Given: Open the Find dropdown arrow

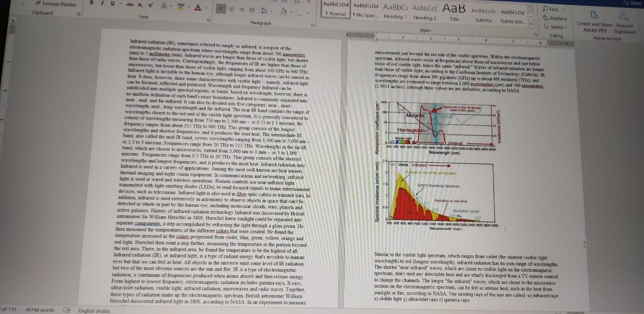Looking at the screenshot, I should (x=564, y=10).
